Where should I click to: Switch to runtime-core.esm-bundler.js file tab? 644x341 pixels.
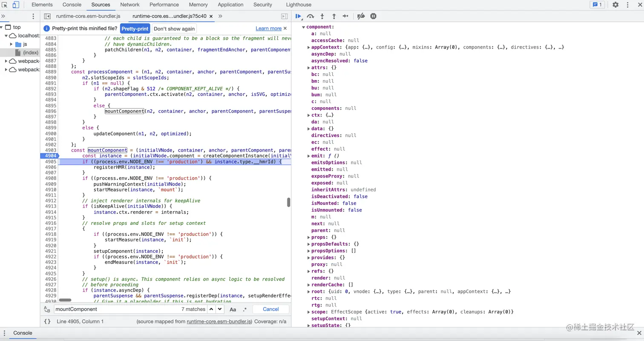tap(88, 16)
